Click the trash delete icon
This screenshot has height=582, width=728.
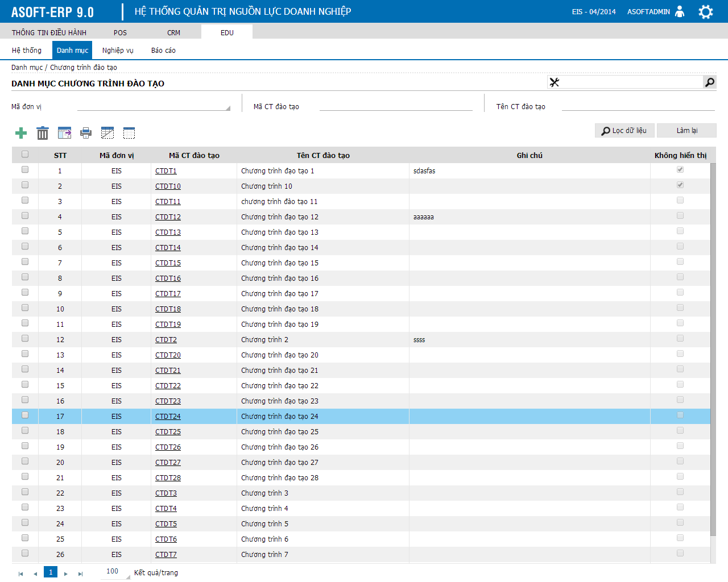pyautogui.click(x=43, y=133)
